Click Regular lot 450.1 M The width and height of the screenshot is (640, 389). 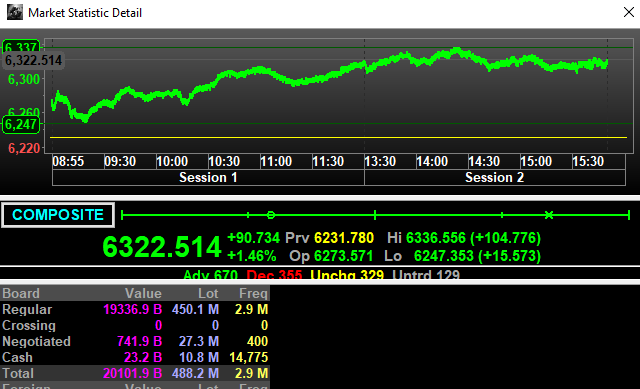tap(195, 309)
